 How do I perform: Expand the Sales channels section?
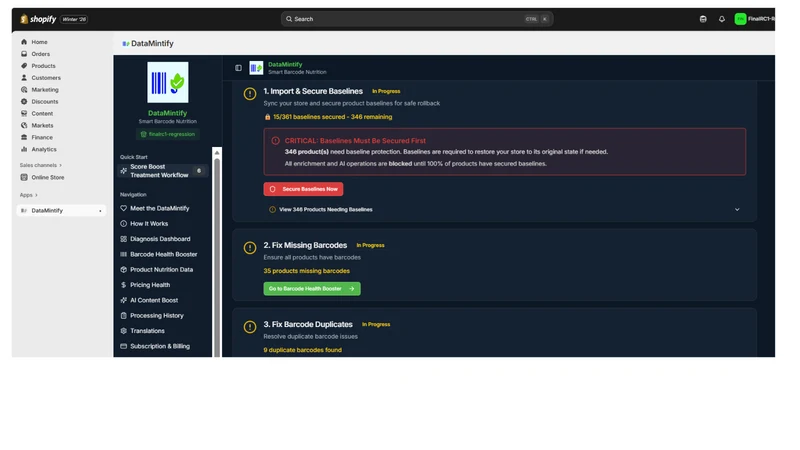[x=40, y=165]
